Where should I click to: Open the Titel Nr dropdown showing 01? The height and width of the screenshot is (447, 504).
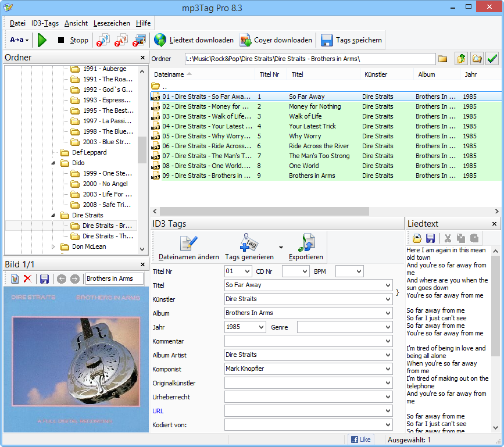point(247,271)
